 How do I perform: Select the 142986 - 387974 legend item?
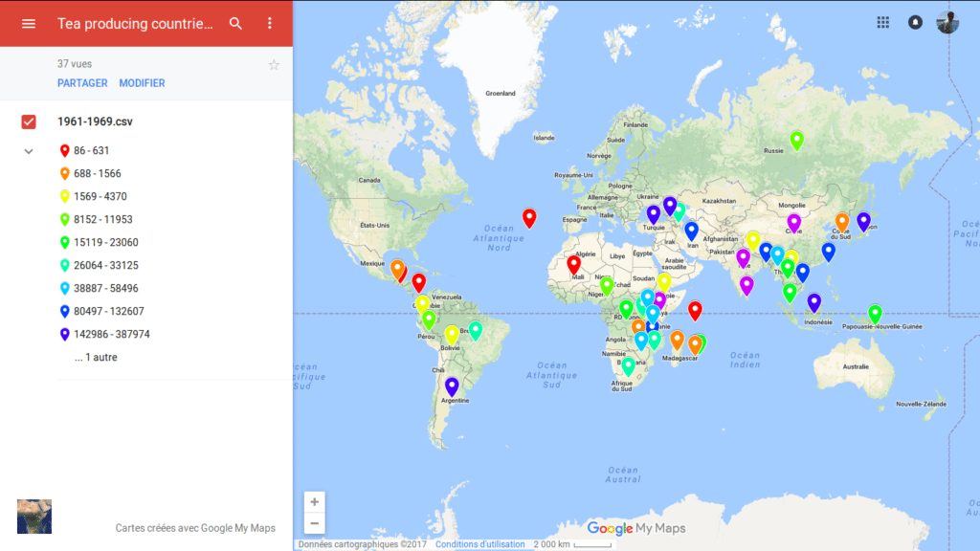click(104, 334)
